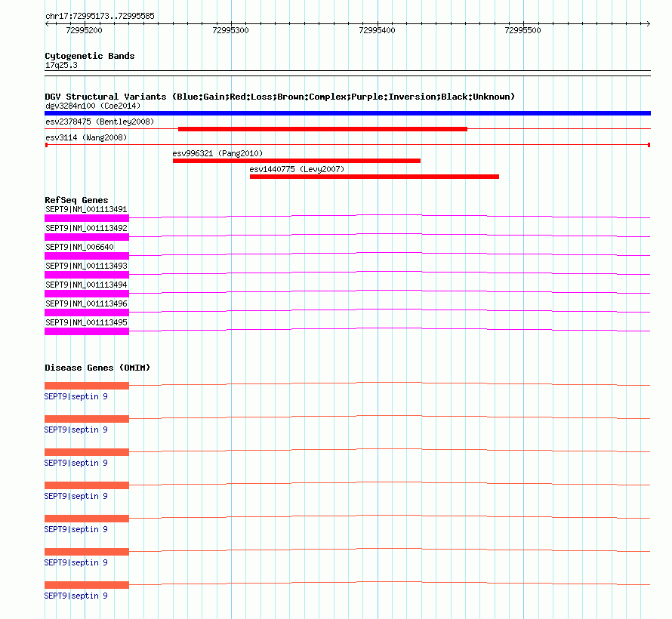Click the topmost orange OMIM exon block
The height and width of the screenshot is (619, 672).
tap(87, 386)
